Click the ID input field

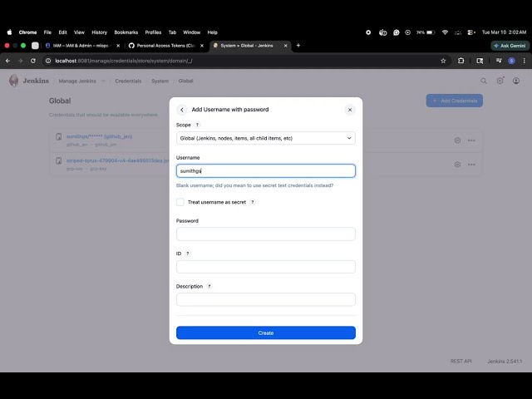pyautogui.click(x=266, y=267)
